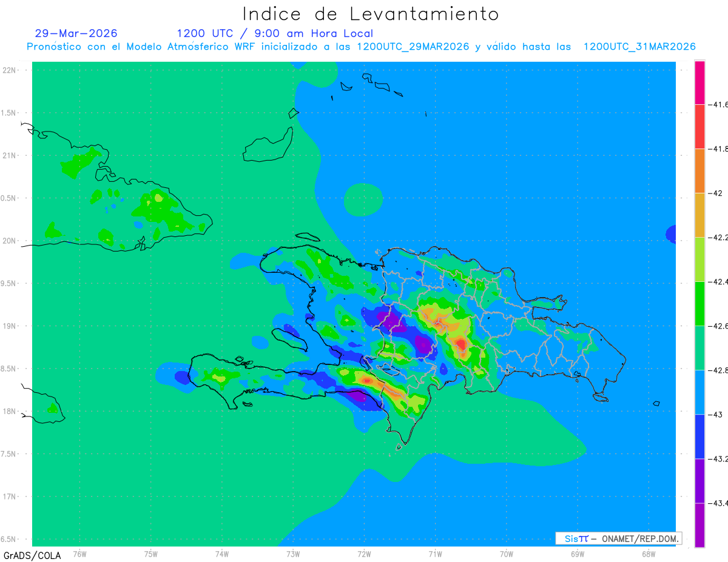
Task: Click the 72W longitude axis label
Action: [364, 554]
